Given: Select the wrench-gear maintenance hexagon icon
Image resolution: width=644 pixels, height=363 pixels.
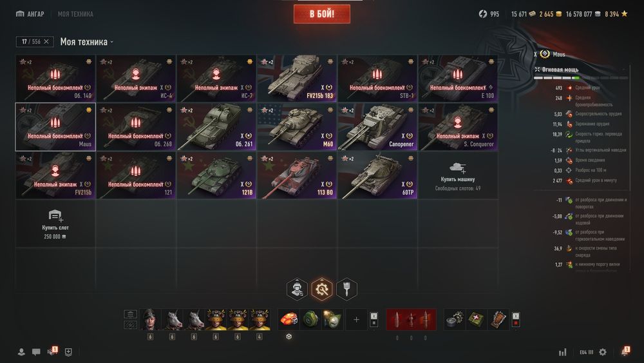Looking at the screenshot, I should [322, 289].
